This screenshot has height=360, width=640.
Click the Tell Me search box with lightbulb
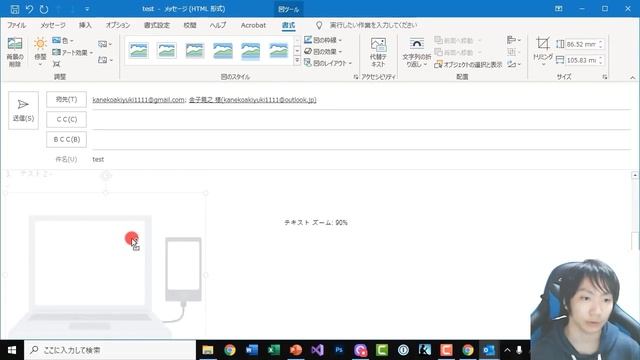click(x=367, y=25)
